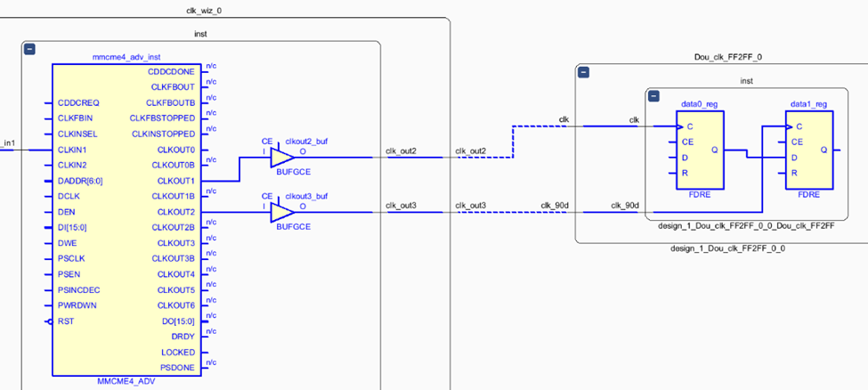The height and width of the screenshot is (390, 868).
Task: Click the RST inverted input pin bubble
Action: coord(50,321)
